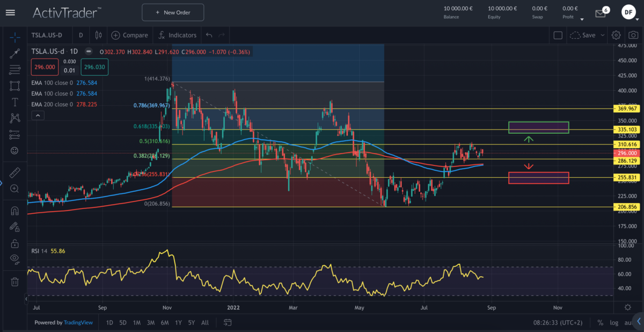Click the 335.103 Fibonacci price label

628,129
